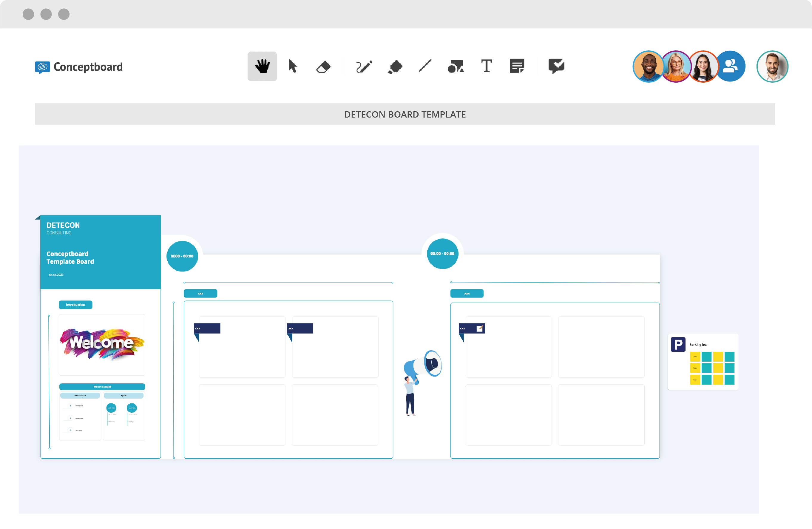
Task: Open the comment checkmark tool
Action: [x=556, y=66]
